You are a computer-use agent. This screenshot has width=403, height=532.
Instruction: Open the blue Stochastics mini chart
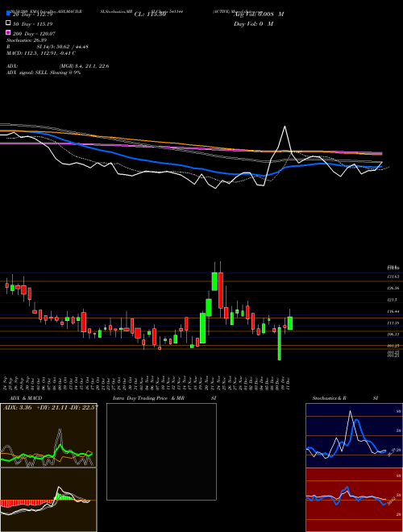pos(354,435)
